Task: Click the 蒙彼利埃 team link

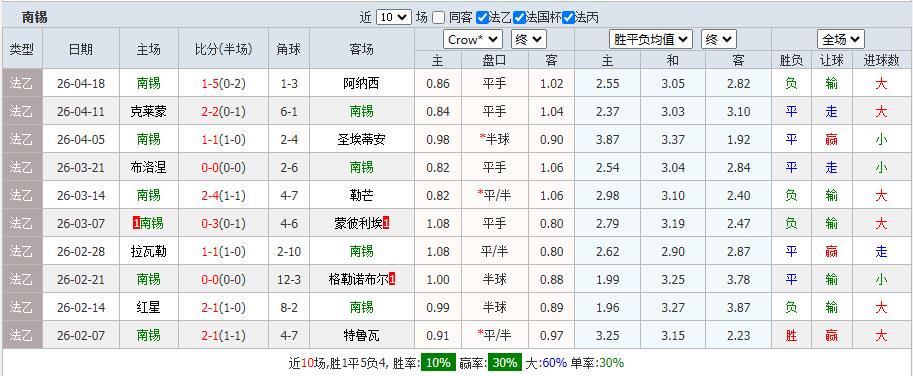Action: (x=359, y=223)
